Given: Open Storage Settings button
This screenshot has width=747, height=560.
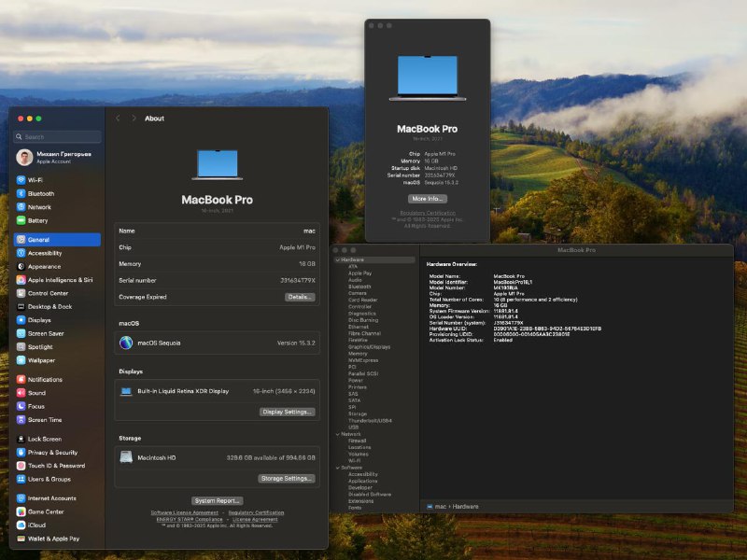Looking at the screenshot, I should pos(287,478).
